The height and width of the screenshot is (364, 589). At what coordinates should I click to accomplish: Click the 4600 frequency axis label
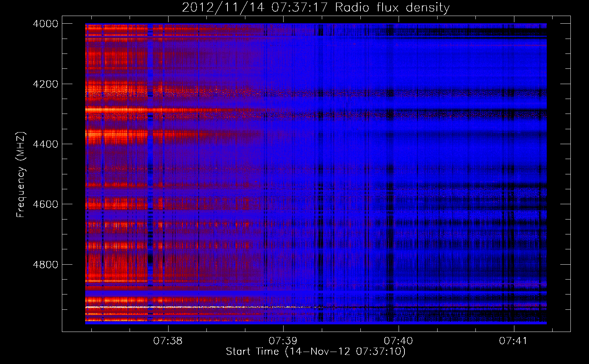click(x=46, y=204)
